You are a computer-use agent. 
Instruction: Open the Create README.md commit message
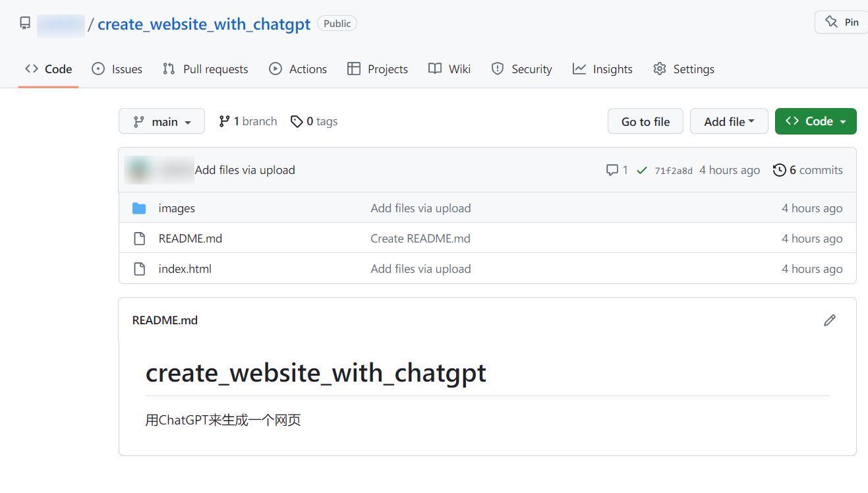click(x=420, y=239)
